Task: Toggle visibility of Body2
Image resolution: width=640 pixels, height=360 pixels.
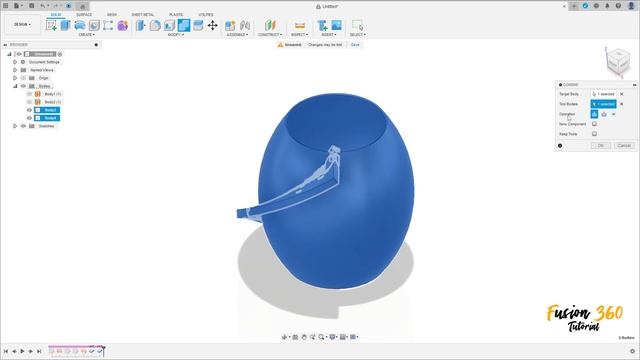Action: (29, 102)
